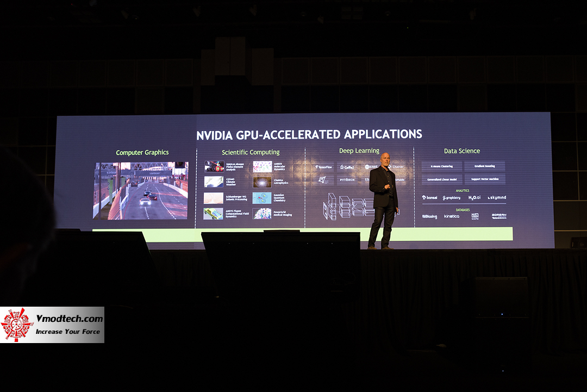Click the neural network layer diagram
This screenshot has width=587, height=392.
coord(348,206)
